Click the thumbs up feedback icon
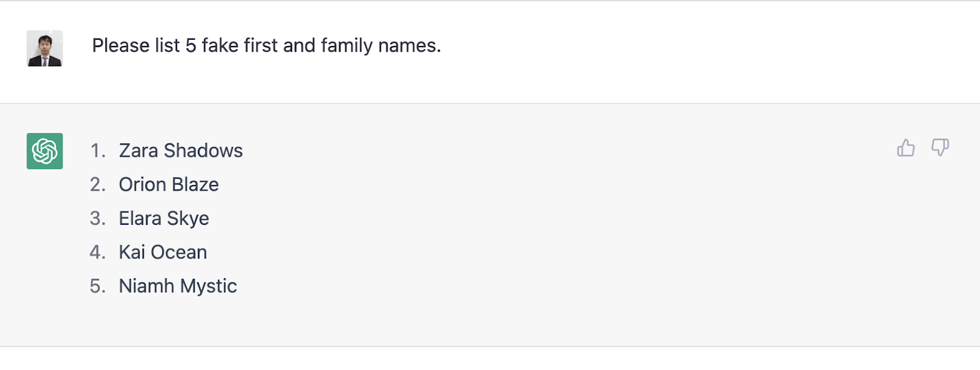Screen dimensions: 980x370 tap(906, 148)
